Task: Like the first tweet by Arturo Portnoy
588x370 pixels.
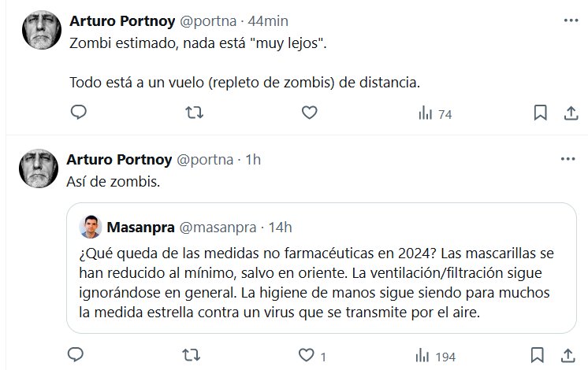Action: 309,113
